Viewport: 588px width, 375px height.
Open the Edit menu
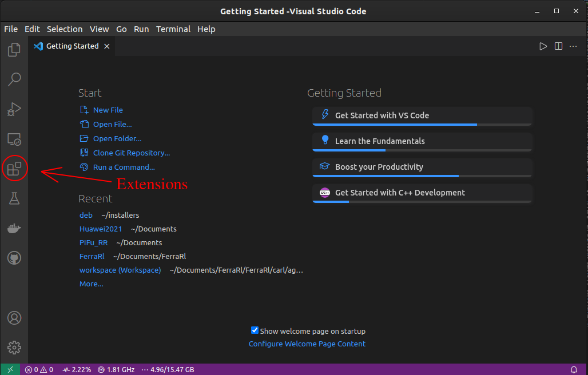[32, 29]
